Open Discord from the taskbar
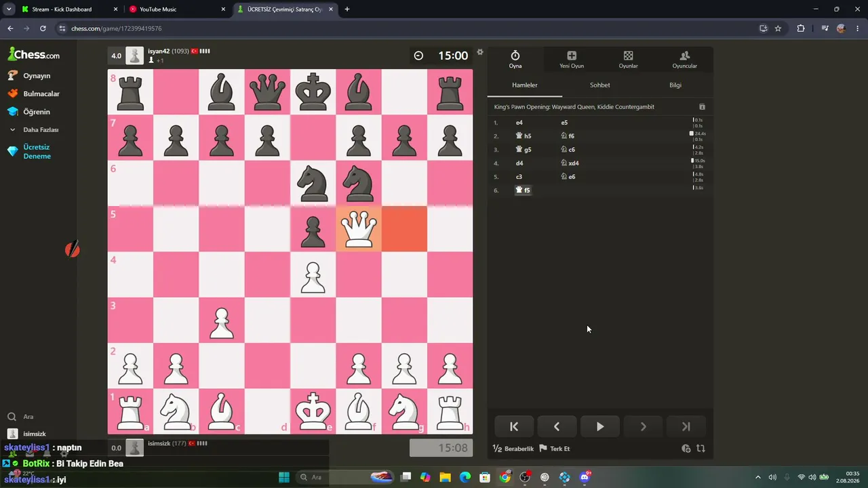 tap(585, 477)
